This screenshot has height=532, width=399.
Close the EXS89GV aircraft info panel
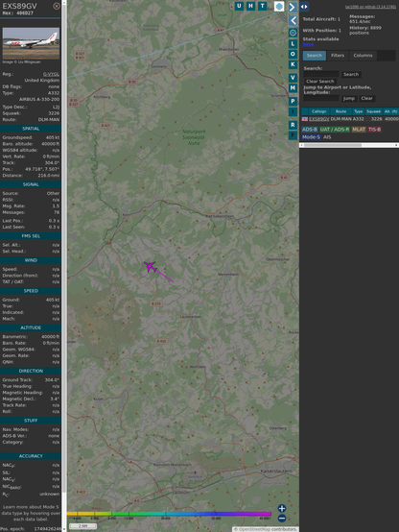(57, 6)
